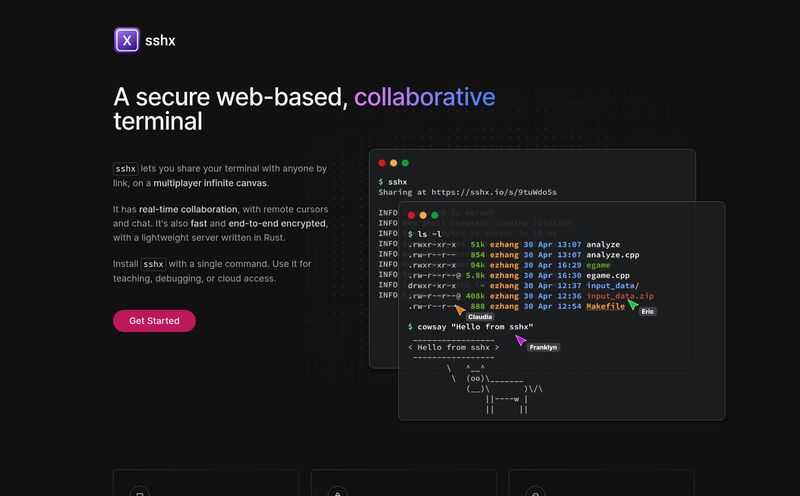Click the yellow dot in front terminal window
The width and height of the screenshot is (800, 496).
pyautogui.click(x=423, y=215)
